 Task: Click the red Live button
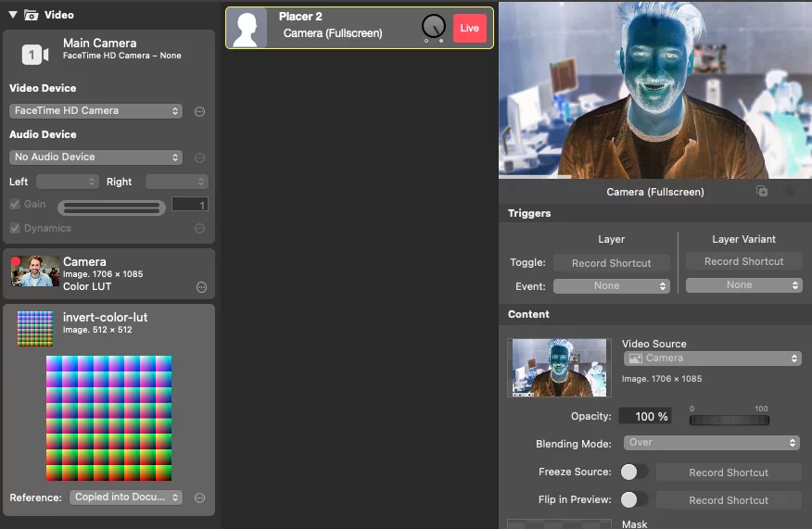(x=470, y=28)
